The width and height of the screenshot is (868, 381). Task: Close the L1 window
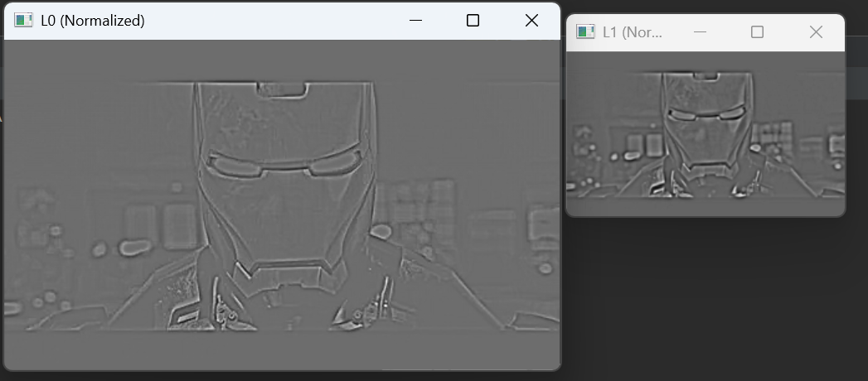click(816, 32)
